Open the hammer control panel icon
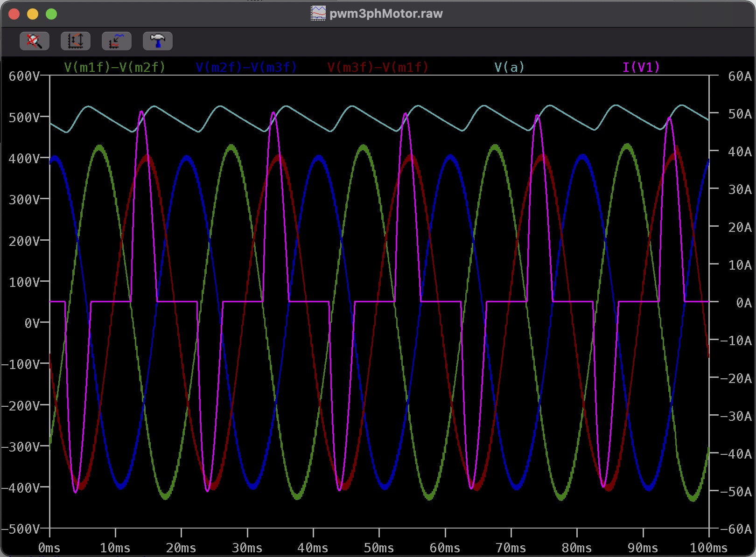 (157, 41)
